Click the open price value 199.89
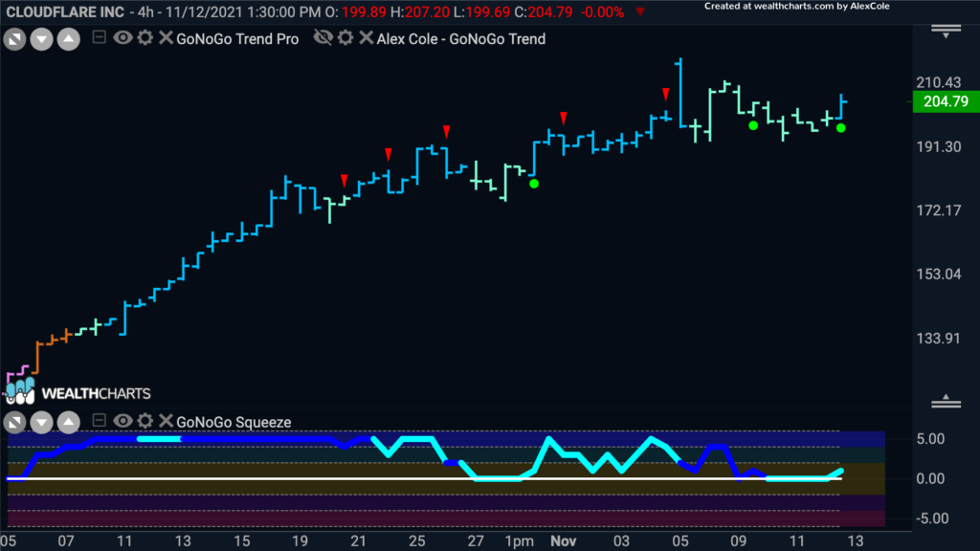This screenshot has width=980, height=551. [365, 11]
